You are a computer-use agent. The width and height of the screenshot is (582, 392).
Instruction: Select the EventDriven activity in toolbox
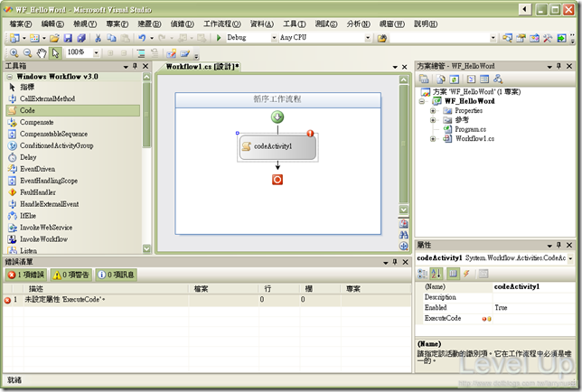[73, 169]
